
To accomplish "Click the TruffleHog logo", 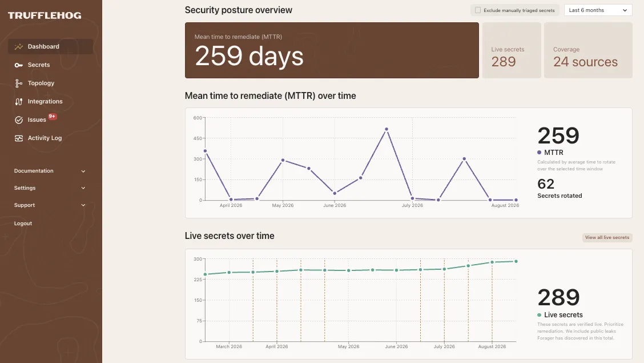I will [x=45, y=15].
